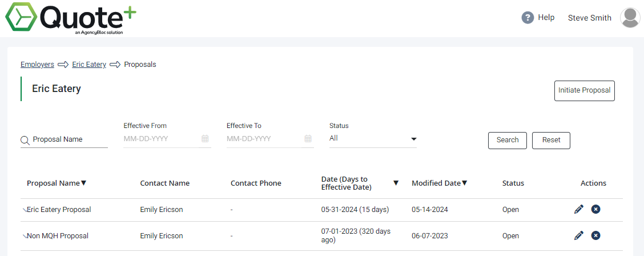The height and width of the screenshot is (256, 644).
Task: Click the Contact Phone column header
Action: (x=256, y=183)
